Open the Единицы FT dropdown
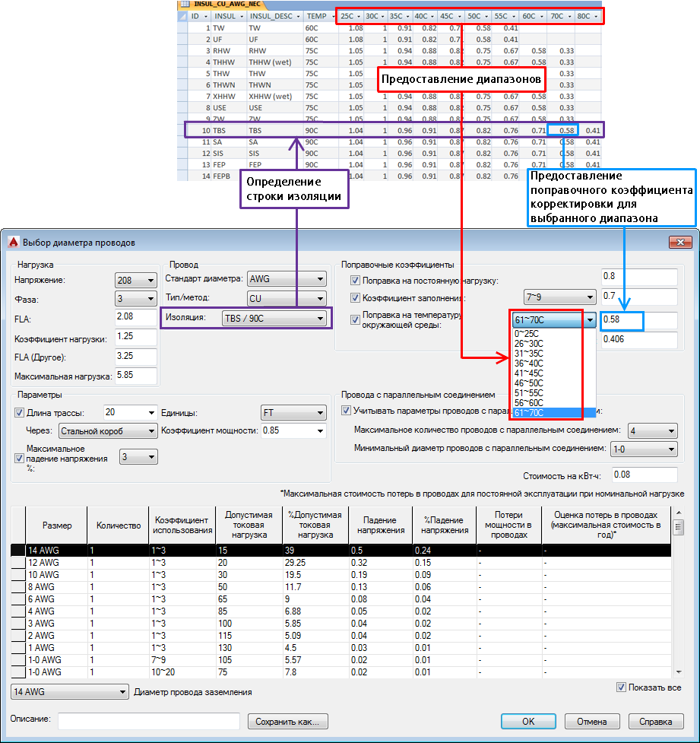700x743 pixels. tap(293, 413)
